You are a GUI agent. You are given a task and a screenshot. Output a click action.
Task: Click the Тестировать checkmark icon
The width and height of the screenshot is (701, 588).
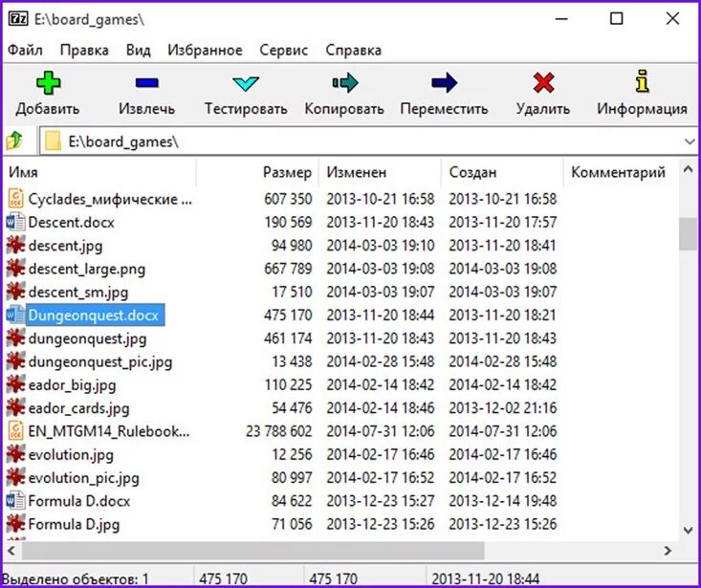pyautogui.click(x=246, y=83)
